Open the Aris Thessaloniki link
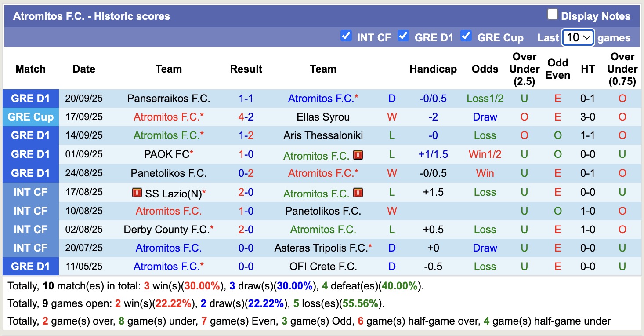This screenshot has height=336, width=644. [x=323, y=135]
